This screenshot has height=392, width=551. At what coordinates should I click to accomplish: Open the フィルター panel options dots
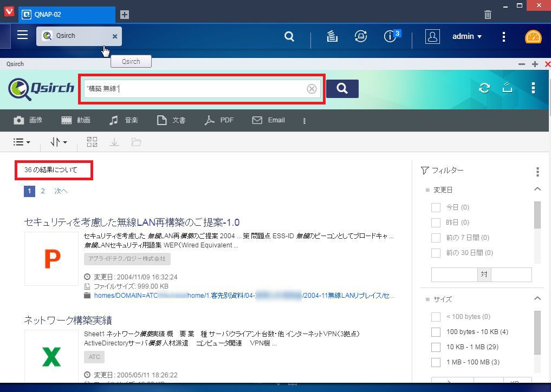[x=537, y=172]
